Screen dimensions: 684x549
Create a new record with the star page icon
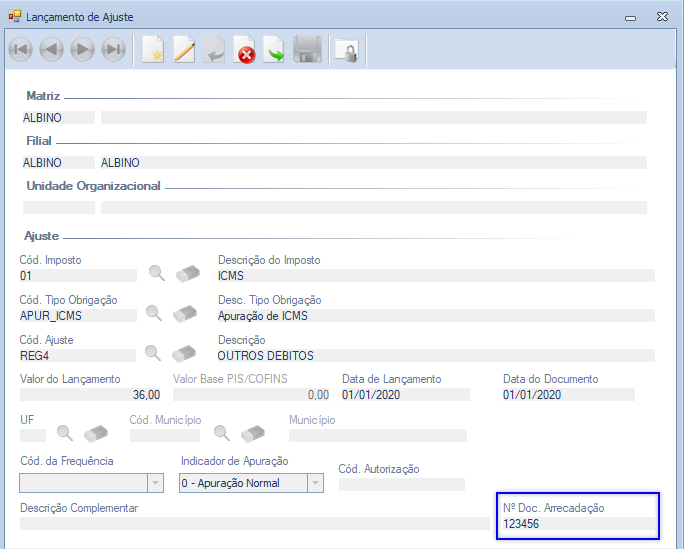[x=153, y=50]
